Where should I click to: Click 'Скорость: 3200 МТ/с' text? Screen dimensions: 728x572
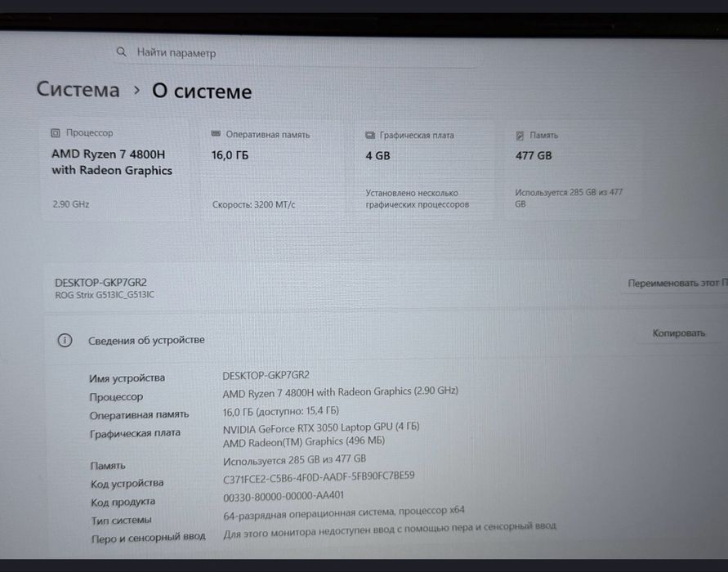click(x=253, y=204)
